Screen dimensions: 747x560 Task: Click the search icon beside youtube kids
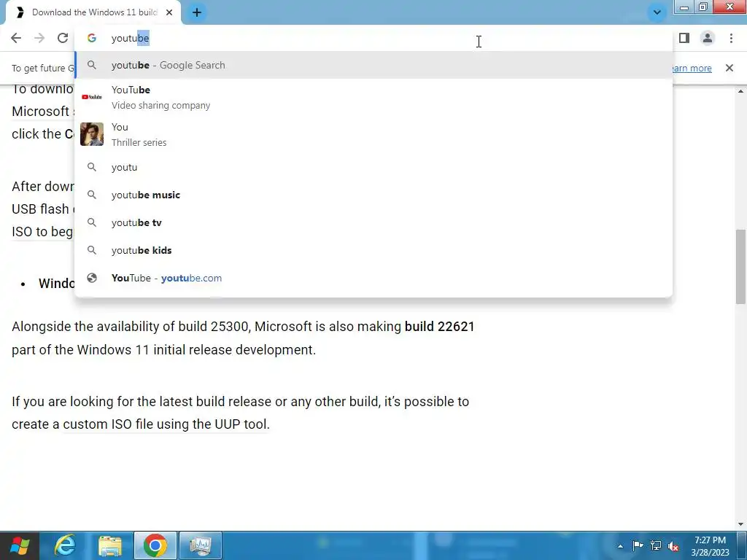tap(91, 250)
